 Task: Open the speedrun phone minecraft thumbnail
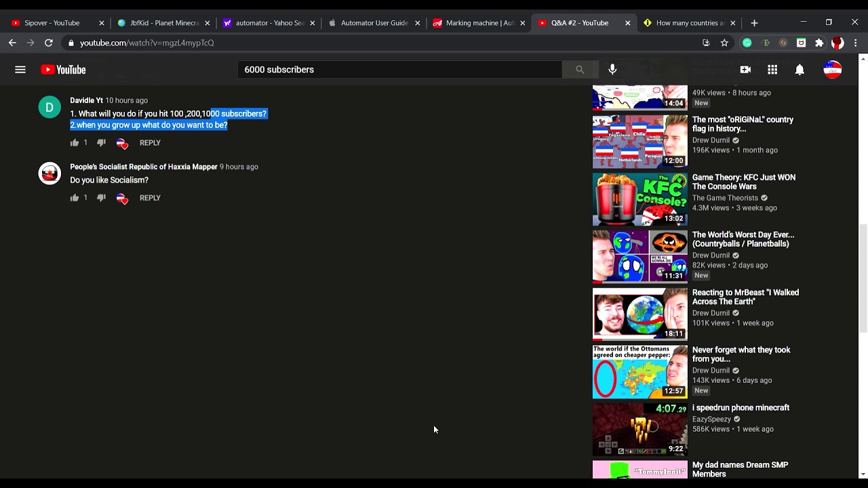[639, 430]
